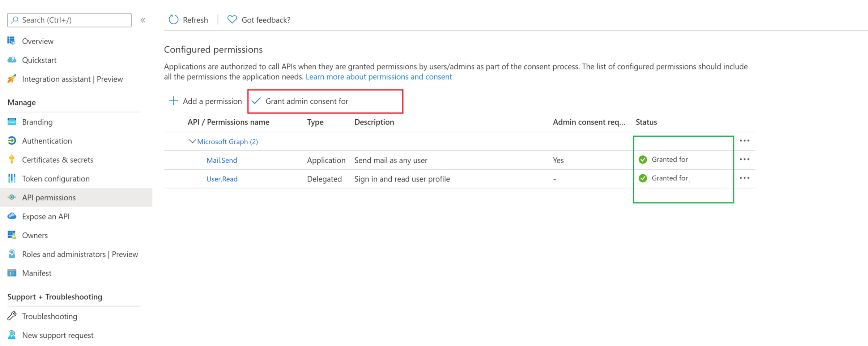Image resolution: width=868 pixels, height=346 pixels.
Task: Click the Overview grid icon in sidebar
Action: click(x=12, y=41)
